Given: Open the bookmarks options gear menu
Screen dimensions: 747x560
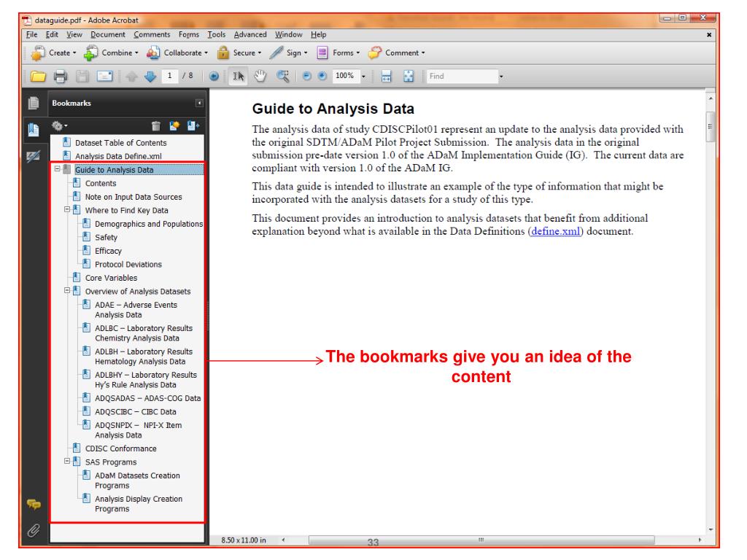Looking at the screenshot, I should pyautogui.click(x=59, y=125).
